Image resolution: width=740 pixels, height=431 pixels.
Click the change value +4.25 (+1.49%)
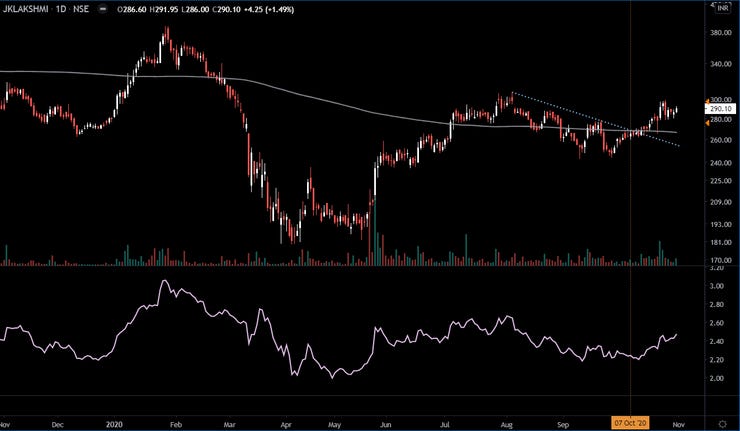click(269, 9)
